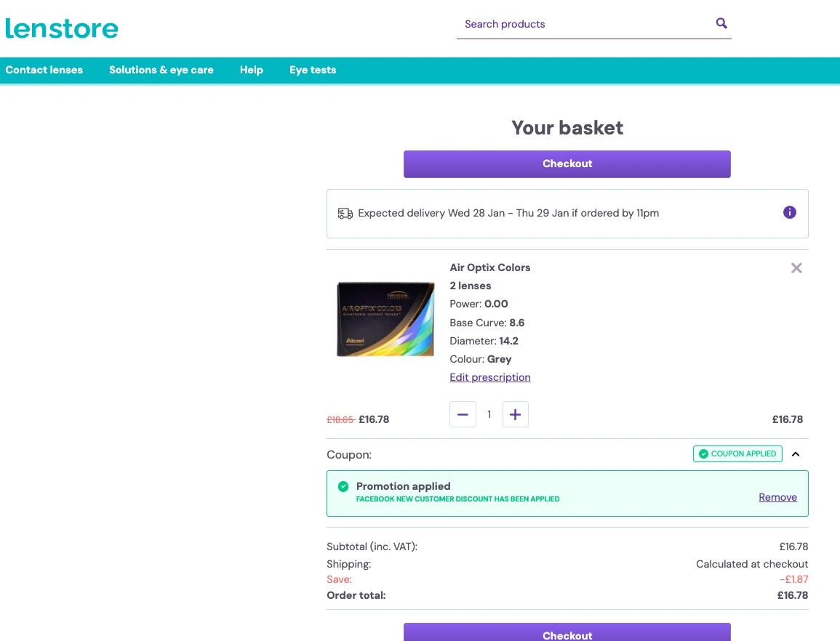
Task: Open the Help menu
Action: (252, 70)
